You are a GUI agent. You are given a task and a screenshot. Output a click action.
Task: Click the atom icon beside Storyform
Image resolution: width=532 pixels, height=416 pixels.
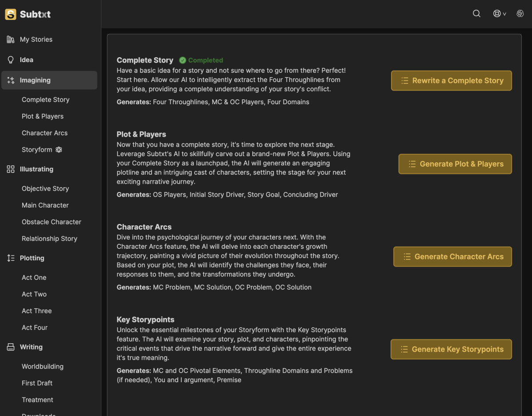coord(59,150)
